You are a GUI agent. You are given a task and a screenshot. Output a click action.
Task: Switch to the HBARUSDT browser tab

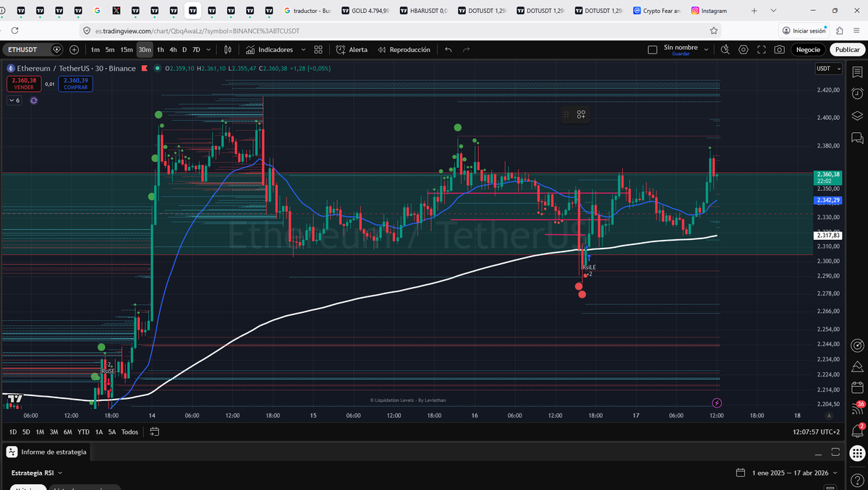point(423,11)
